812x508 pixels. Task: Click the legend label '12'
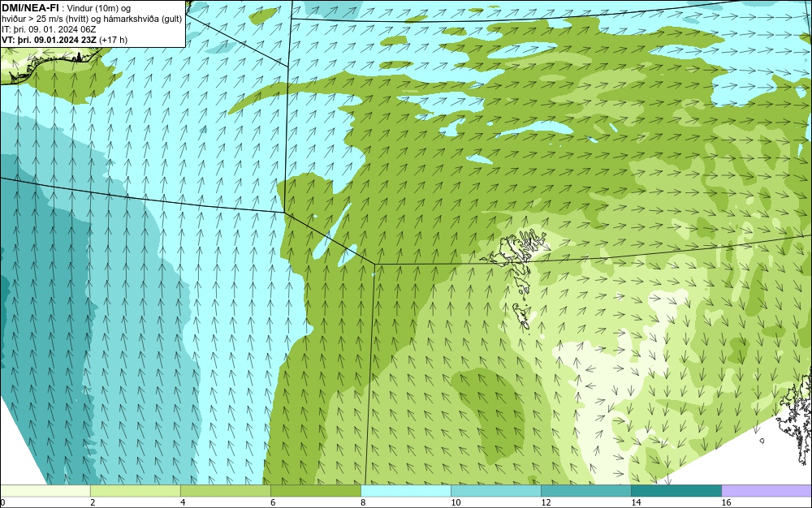click(x=546, y=502)
